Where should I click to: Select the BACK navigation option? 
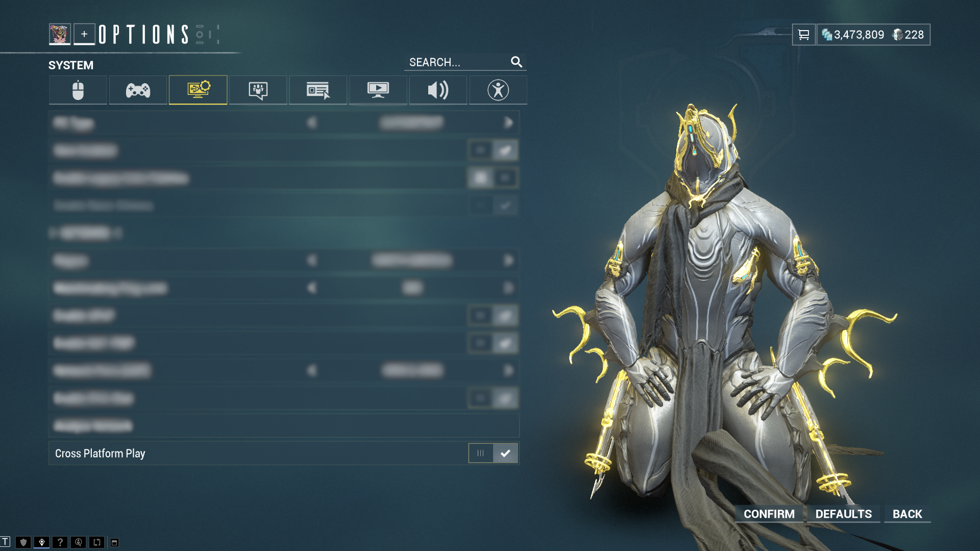point(908,513)
